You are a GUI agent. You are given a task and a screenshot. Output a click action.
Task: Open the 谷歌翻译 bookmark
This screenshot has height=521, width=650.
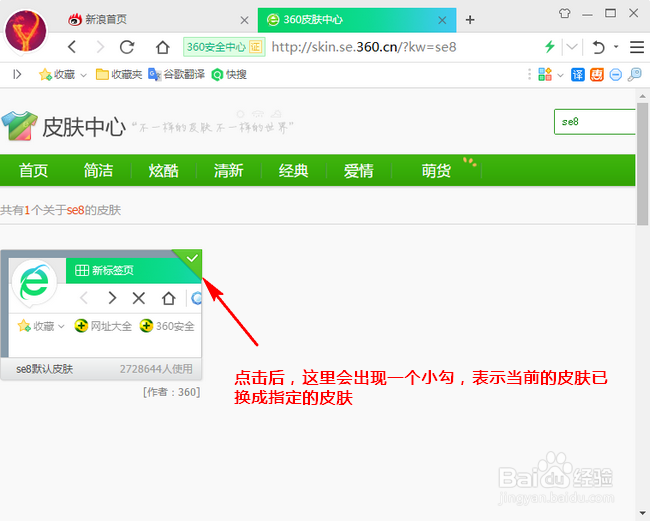coord(177,74)
